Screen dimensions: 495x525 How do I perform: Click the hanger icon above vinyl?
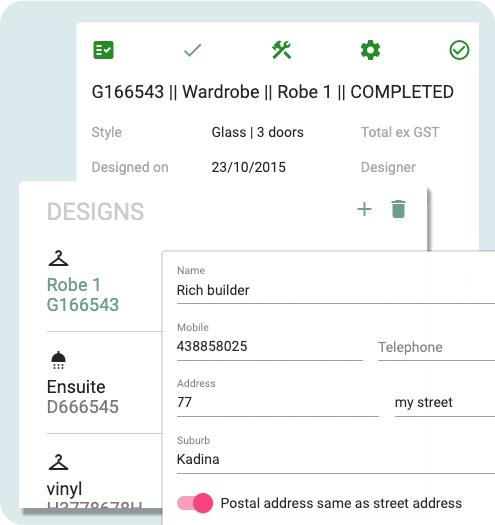(58, 462)
